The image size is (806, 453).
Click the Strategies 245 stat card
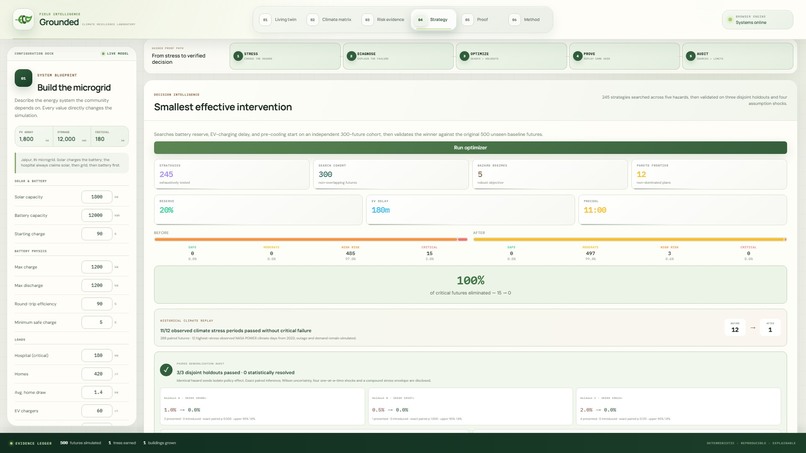[232, 174]
